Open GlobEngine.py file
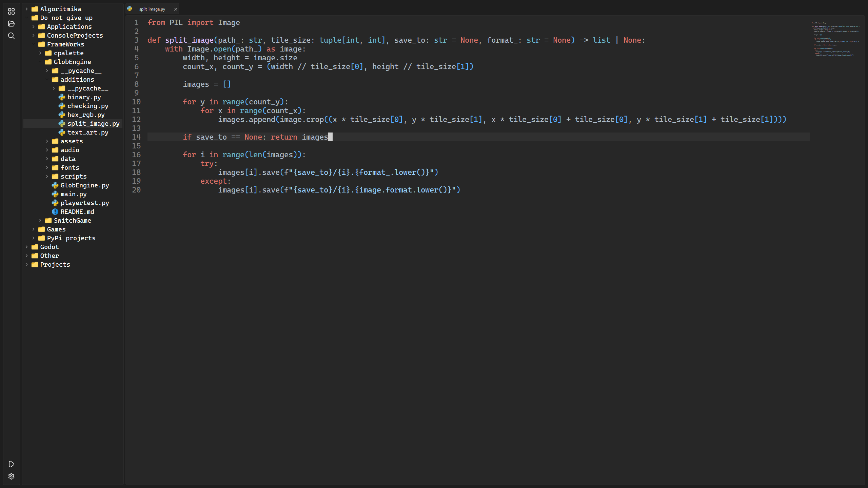The image size is (868, 488). pyautogui.click(x=84, y=185)
